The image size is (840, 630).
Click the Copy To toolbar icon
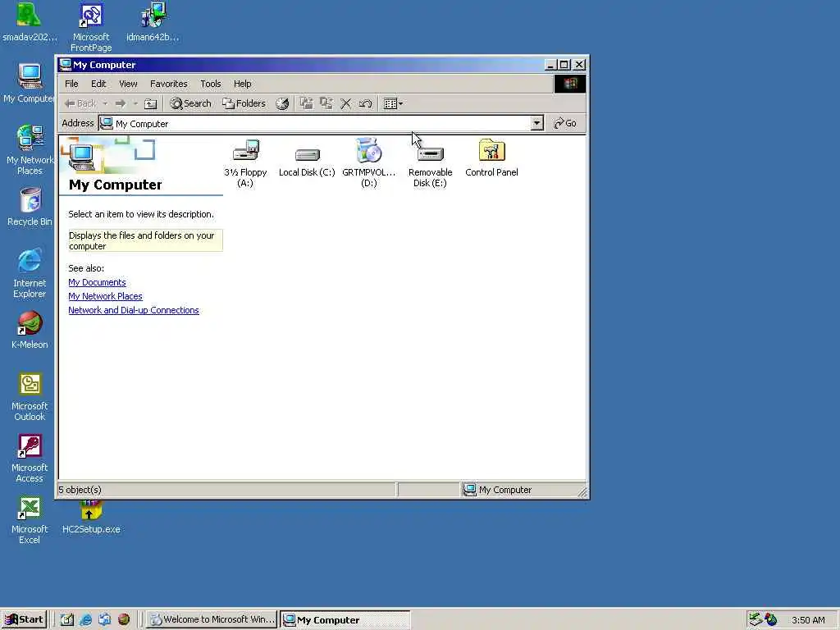pyautogui.click(x=326, y=103)
